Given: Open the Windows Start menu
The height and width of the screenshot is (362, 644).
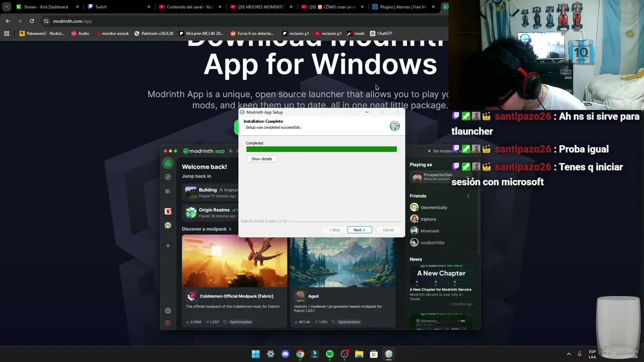Looking at the screenshot, I should tap(256, 354).
